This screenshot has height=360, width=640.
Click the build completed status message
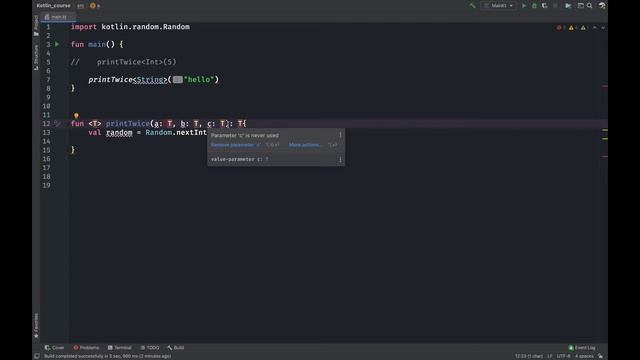(108, 356)
